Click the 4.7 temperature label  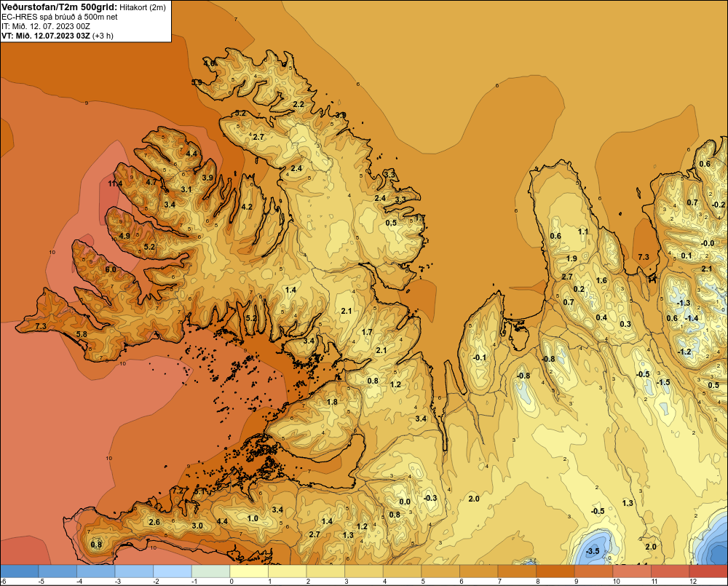point(151,182)
